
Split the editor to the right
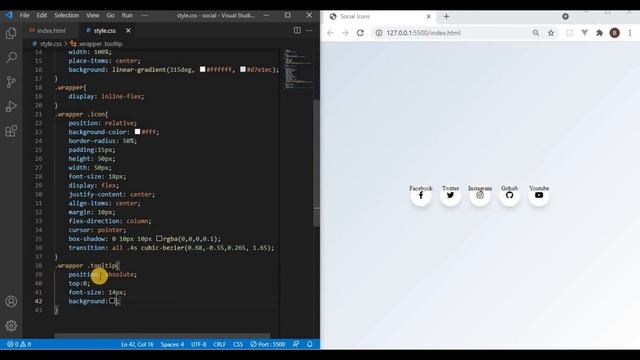click(297, 30)
